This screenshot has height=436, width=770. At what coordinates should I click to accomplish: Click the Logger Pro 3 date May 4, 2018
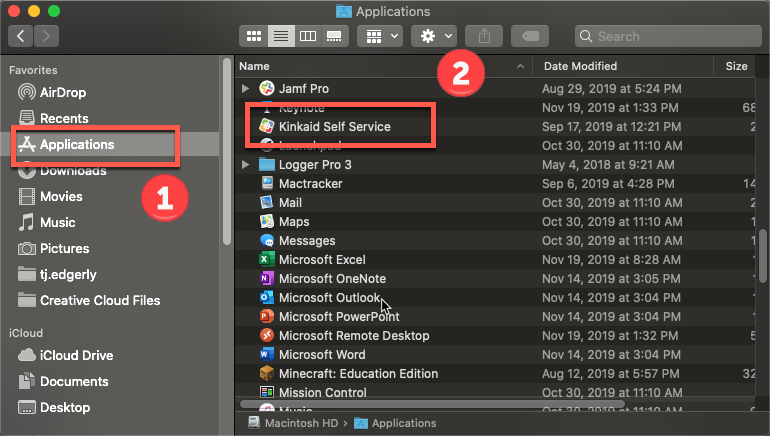tap(608, 165)
